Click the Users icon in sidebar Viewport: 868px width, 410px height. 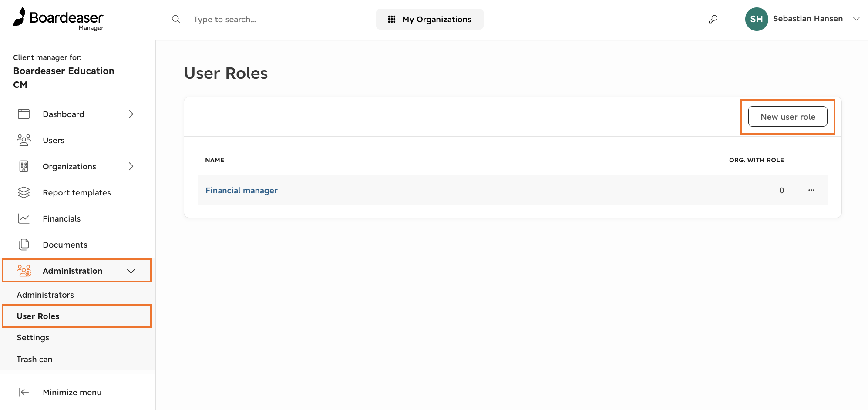[x=24, y=140]
